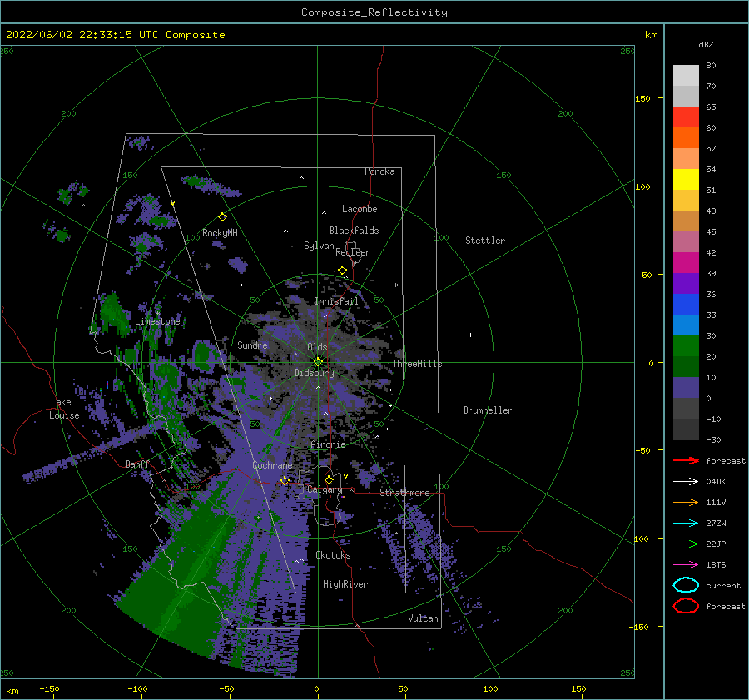Click the yellow V marker near Calgary

(x=345, y=476)
